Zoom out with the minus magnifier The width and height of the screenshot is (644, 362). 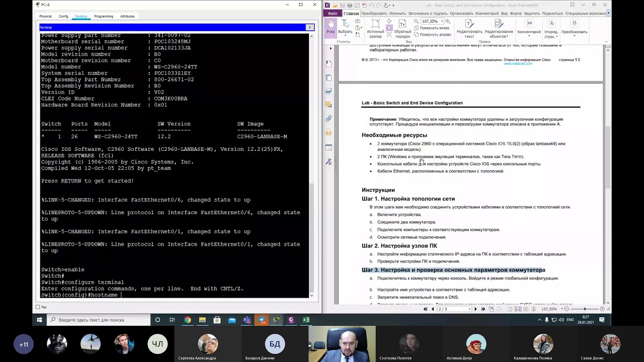[416, 22]
